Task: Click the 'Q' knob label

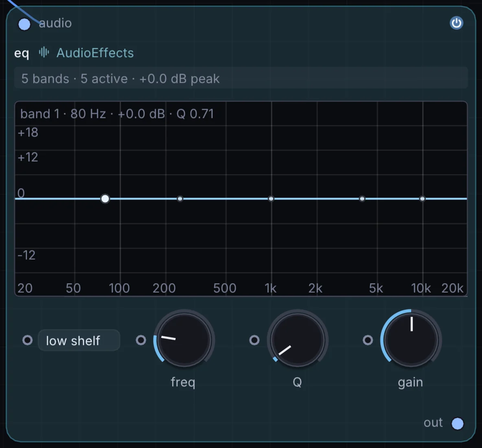Action: [x=297, y=382]
